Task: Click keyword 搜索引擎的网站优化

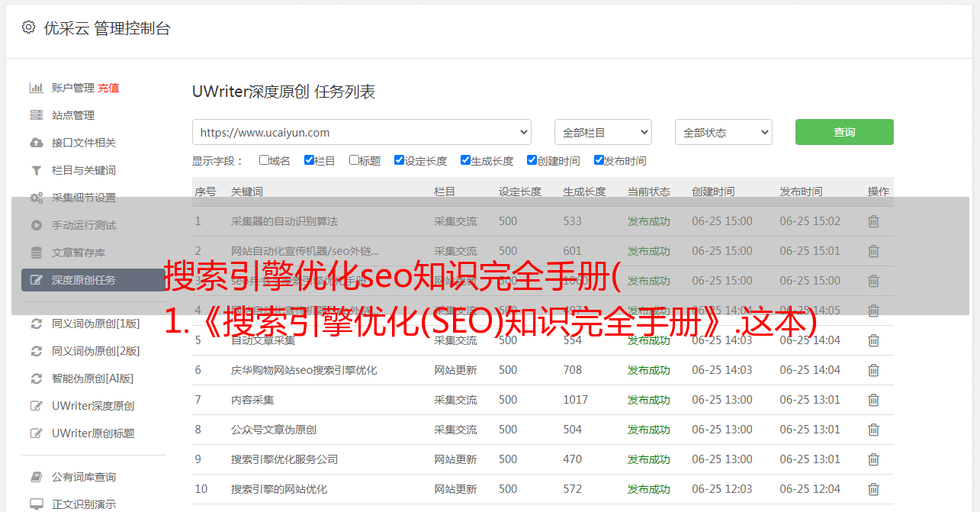Action: (x=279, y=489)
